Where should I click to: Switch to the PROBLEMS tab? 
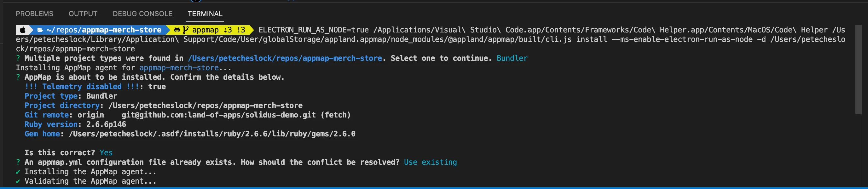(34, 14)
